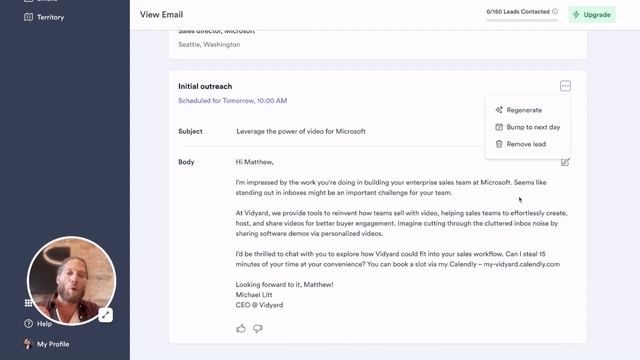Click the 'Body' field label

click(x=186, y=162)
